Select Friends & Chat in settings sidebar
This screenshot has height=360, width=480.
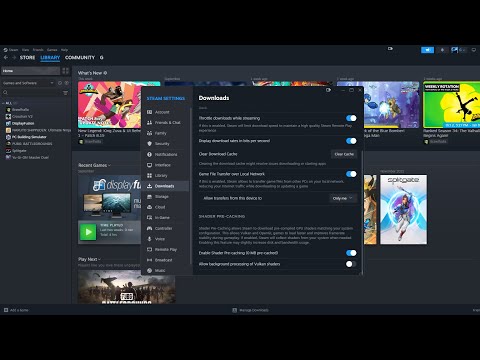pyautogui.click(x=164, y=123)
